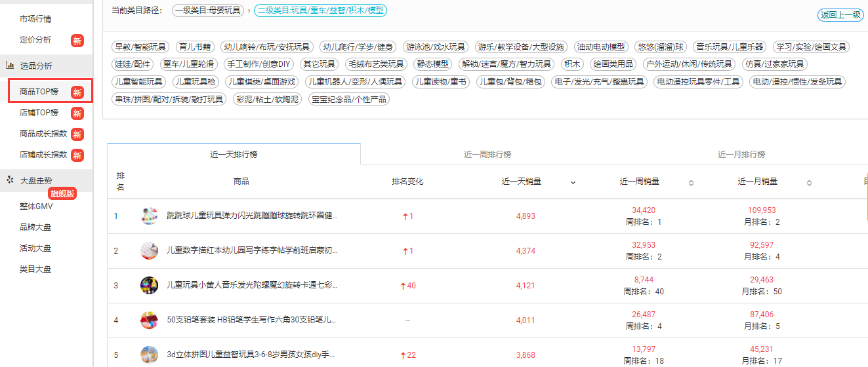Screen dimensions: 868x367
Task: Open 整体GMV under 大盘走势
Action: pyautogui.click(x=35, y=206)
